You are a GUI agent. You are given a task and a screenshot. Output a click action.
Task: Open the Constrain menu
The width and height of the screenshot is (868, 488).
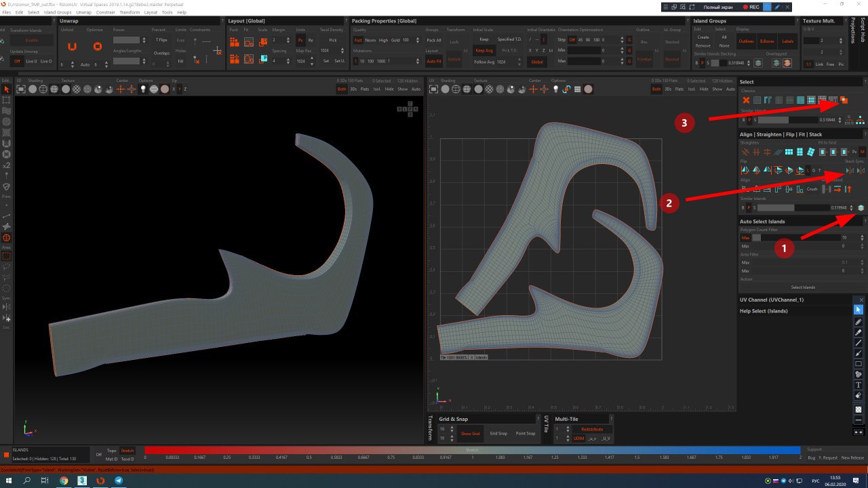click(x=106, y=12)
